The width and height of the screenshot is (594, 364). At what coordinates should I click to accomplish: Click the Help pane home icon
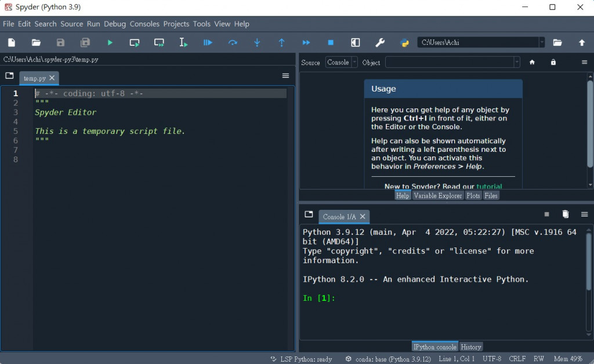(532, 62)
